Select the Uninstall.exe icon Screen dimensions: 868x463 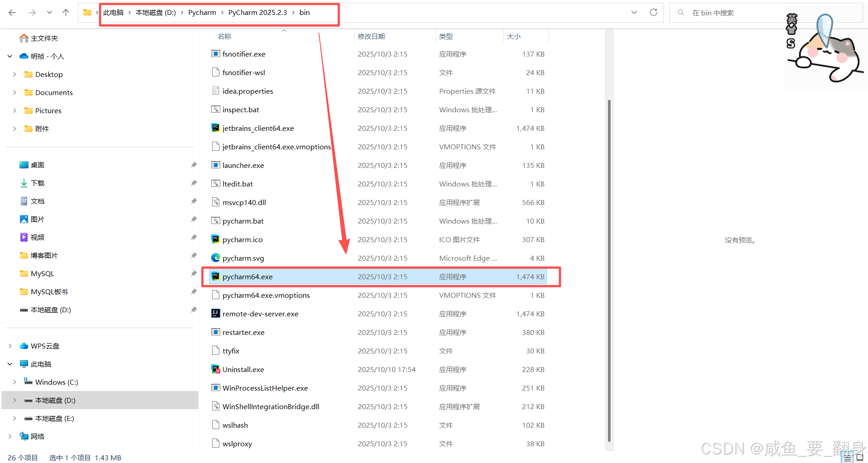click(x=216, y=369)
